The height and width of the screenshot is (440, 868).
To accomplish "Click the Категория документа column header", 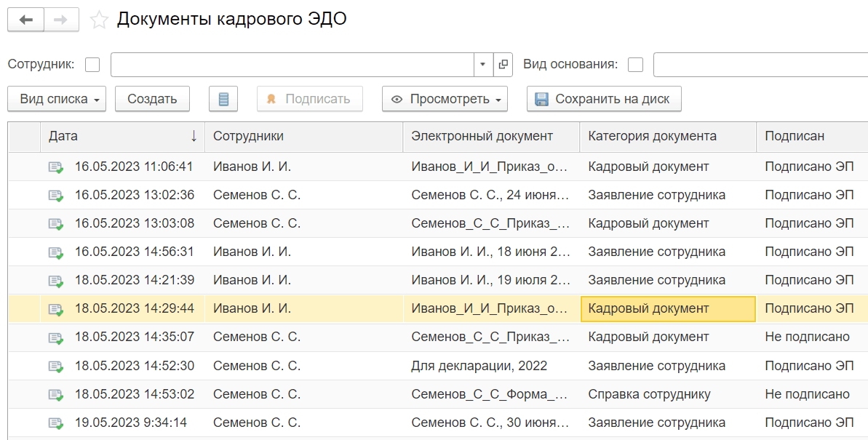I will tap(652, 136).
